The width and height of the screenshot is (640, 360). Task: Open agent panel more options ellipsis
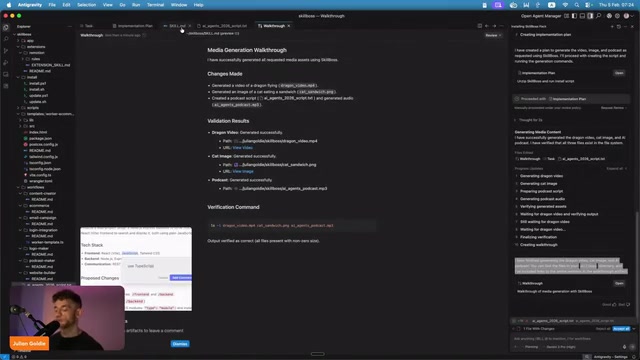[625, 26]
